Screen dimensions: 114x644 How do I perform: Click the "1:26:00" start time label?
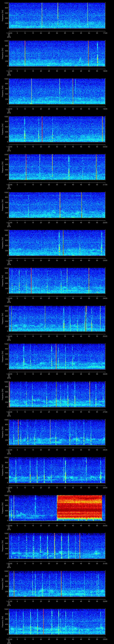point(9,412)
